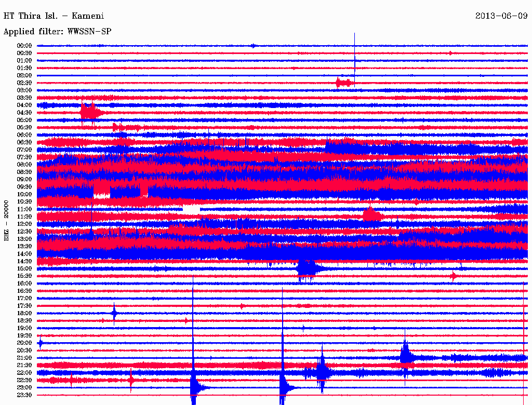Click the 17:30 time label
Screen dimensions: 532x405
(x=24, y=306)
